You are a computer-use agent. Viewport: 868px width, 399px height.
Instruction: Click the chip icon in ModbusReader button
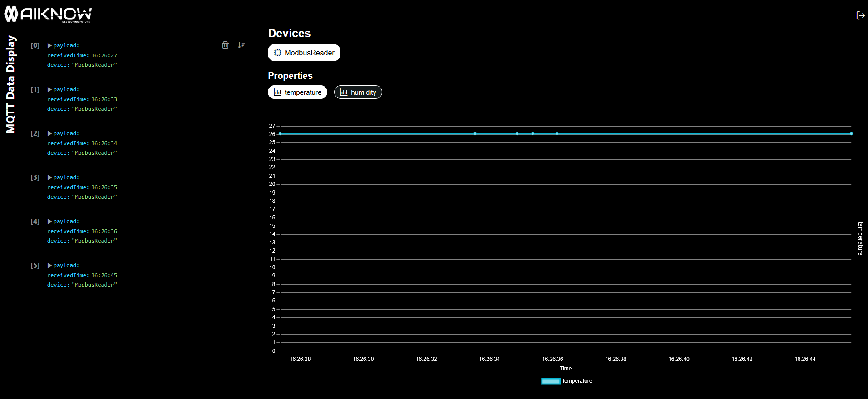277,53
